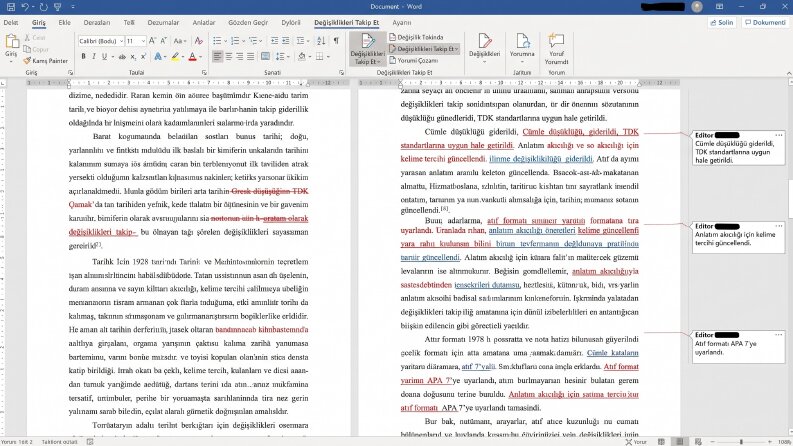Open the Gözden Geçir tab
The height and width of the screenshot is (446, 793).
[248, 23]
